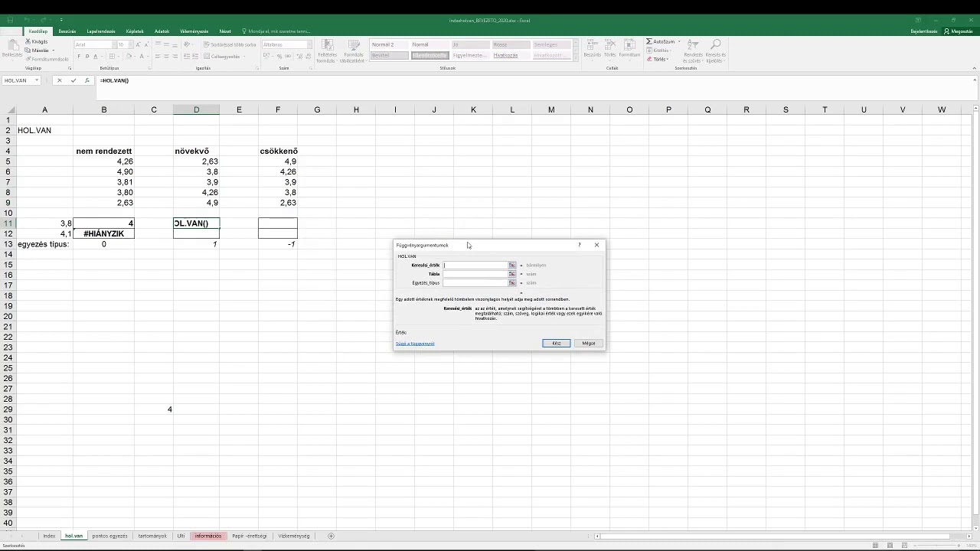980x551 pixels.
Task: Click the Megosztás share button
Action: click(958, 31)
